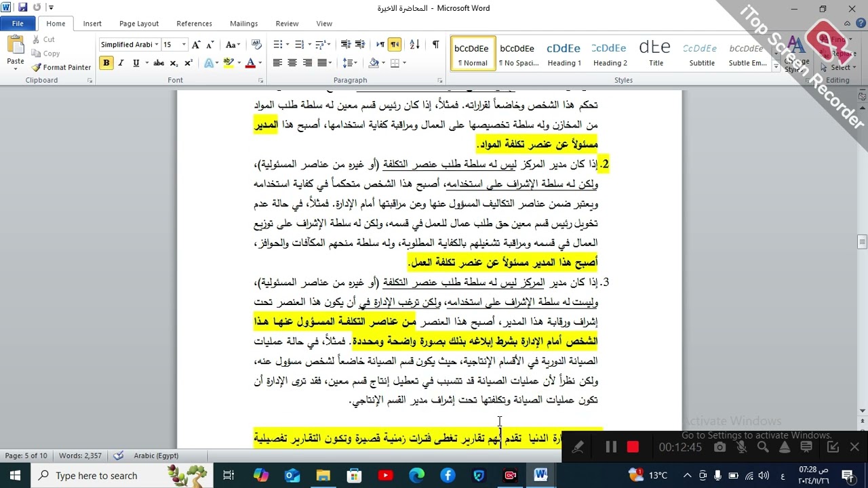Screen dimensions: 868x488
Task: Open the font color dropdown arrow
Action: click(x=260, y=63)
